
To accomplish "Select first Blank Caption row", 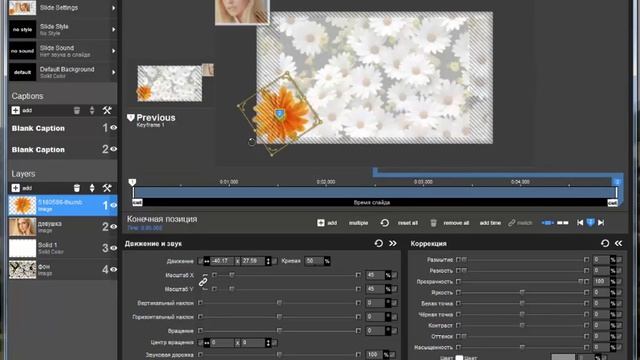I will coord(62,128).
